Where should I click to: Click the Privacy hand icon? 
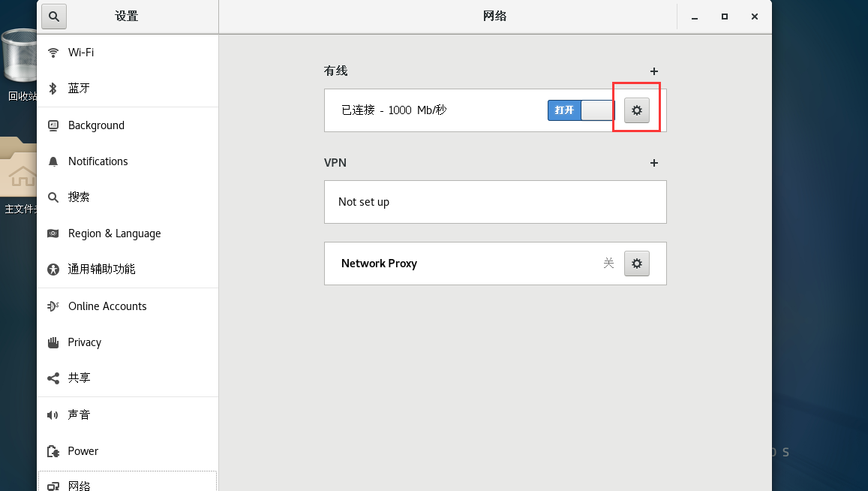[x=53, y=342]
